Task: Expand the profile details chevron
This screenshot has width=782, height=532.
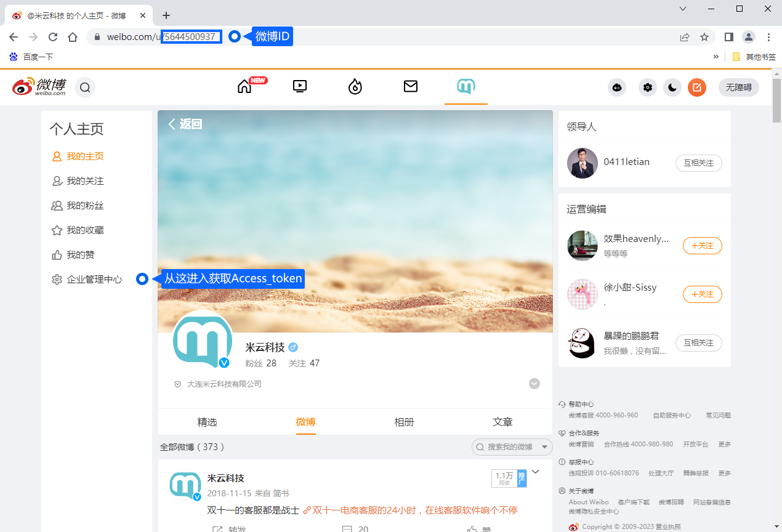Action: pyautogui.click(x=534, y=384)
